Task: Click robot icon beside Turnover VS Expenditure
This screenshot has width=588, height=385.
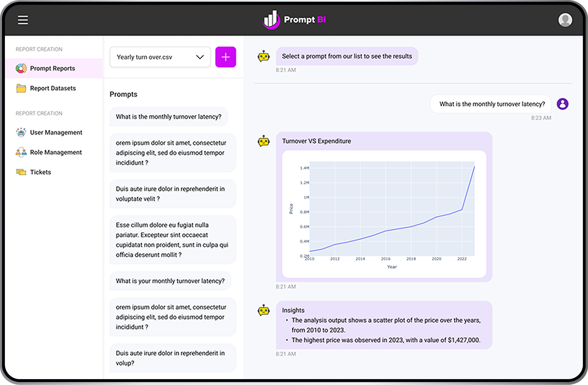Action: (x=264, y=141)
